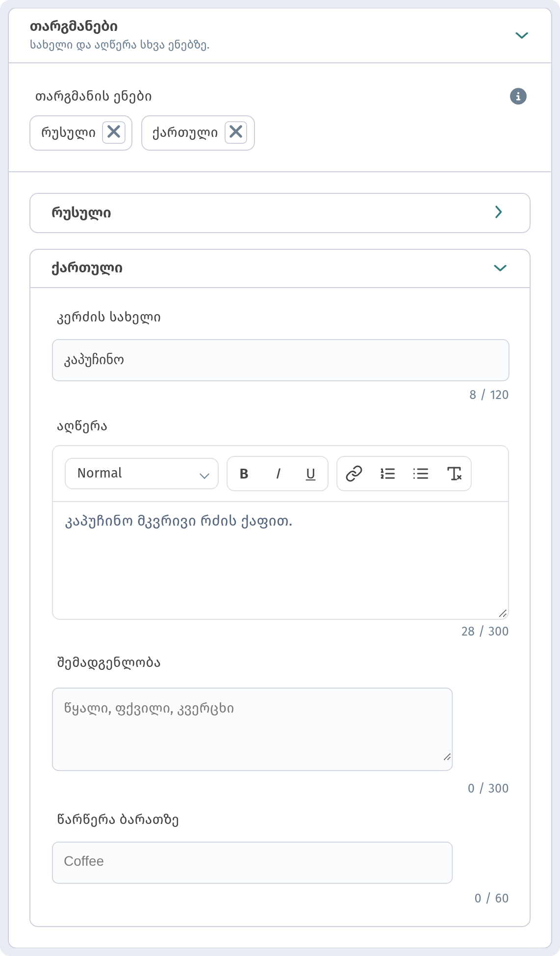Focus the card label field with Coffee placeholder
This screenshot has height=956, width=560.
click(x=252, y=863)
